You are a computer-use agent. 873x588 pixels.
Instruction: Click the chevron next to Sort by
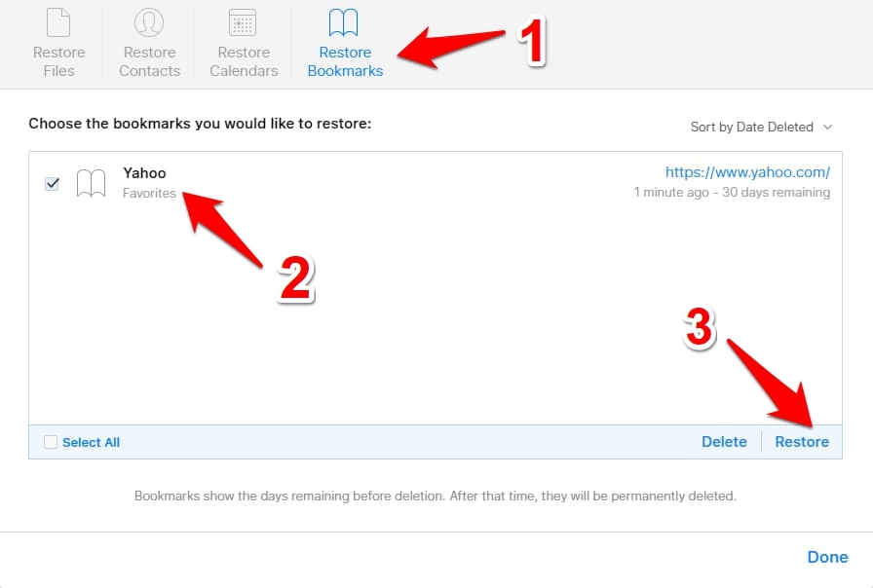click(x=828, y=127)
